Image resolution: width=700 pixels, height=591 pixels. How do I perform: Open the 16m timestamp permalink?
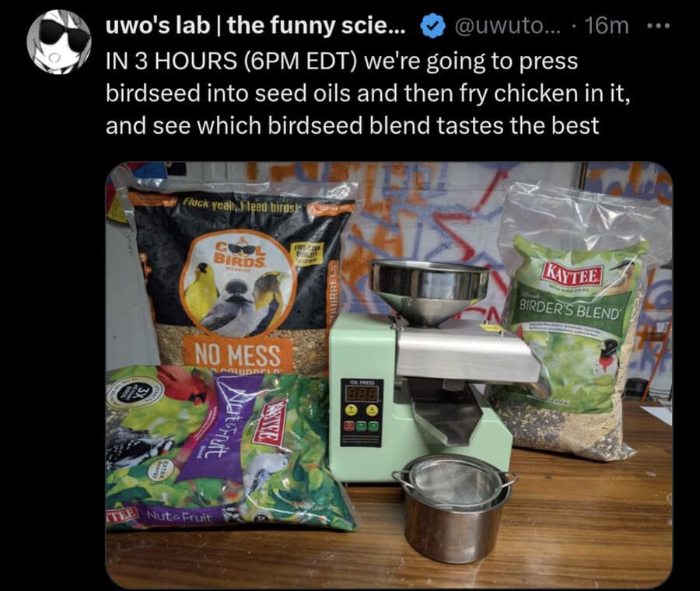coord(606,26)
